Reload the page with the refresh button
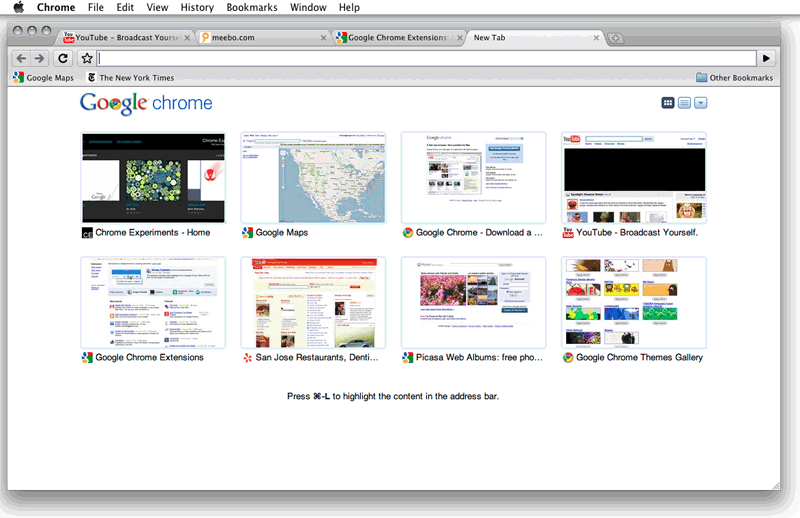Image resolution: width=800 pixels, height=518 pixels. pyautogui.click(x=63, y=58)
